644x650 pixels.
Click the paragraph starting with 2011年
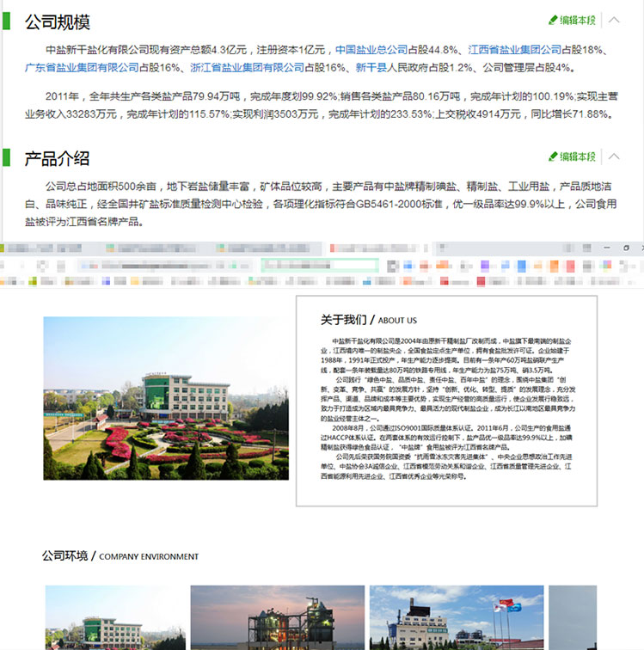pyautogui.click(x=322, y=105)
